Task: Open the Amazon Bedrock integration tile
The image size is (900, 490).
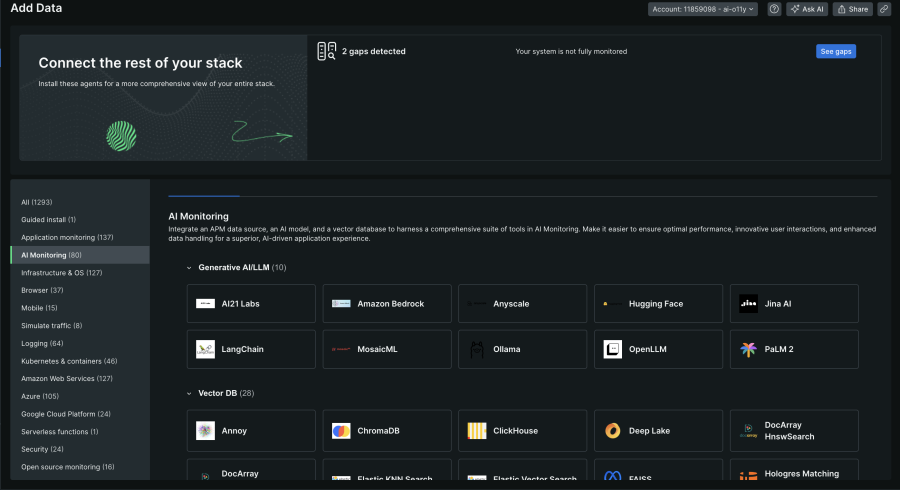Action: pos(387,303)
